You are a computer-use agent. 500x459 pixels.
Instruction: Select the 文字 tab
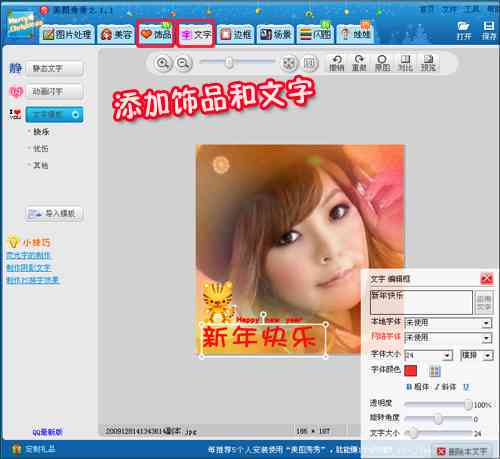(195, 34)
